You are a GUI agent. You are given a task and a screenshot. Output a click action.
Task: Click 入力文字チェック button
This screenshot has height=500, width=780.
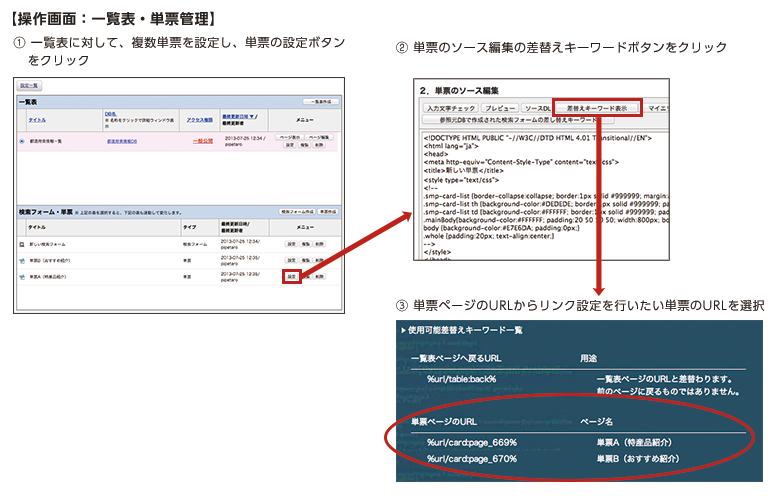pyautogui.click(x=451, y=108)
